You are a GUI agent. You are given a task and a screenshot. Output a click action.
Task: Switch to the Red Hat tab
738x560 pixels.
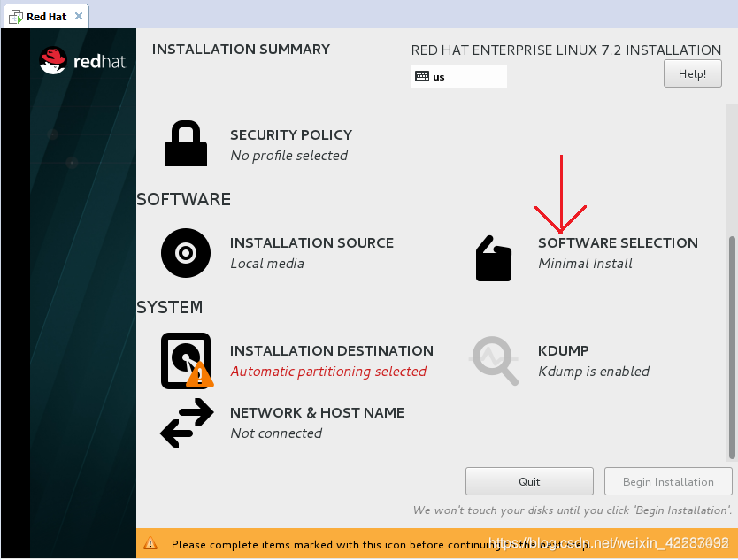[x=47, y=17]
